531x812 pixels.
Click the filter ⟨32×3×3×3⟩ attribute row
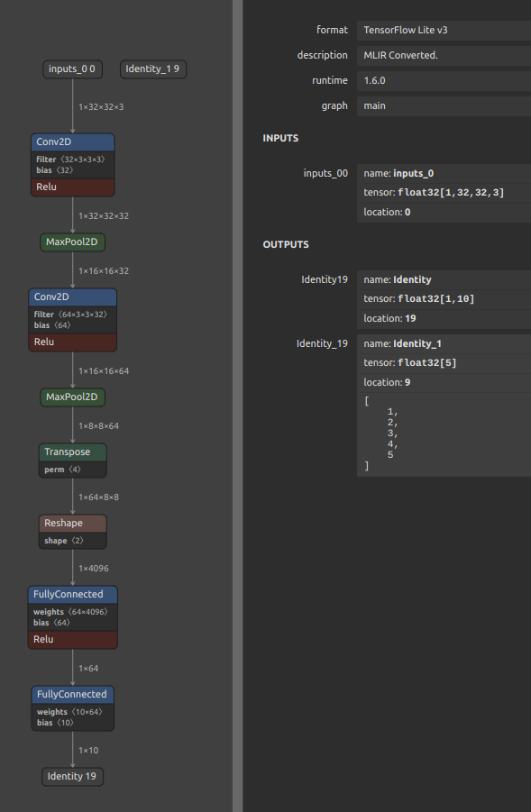[72, 159]
